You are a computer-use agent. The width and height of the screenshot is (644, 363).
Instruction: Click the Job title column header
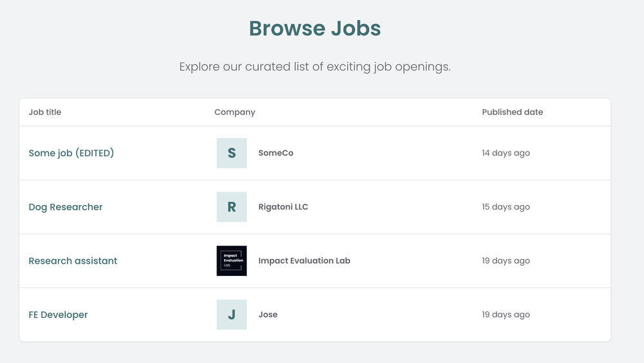coord(45,112)
